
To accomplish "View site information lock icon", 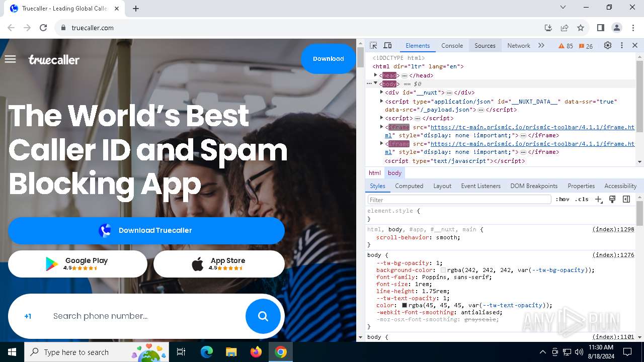I will [63, 28].
